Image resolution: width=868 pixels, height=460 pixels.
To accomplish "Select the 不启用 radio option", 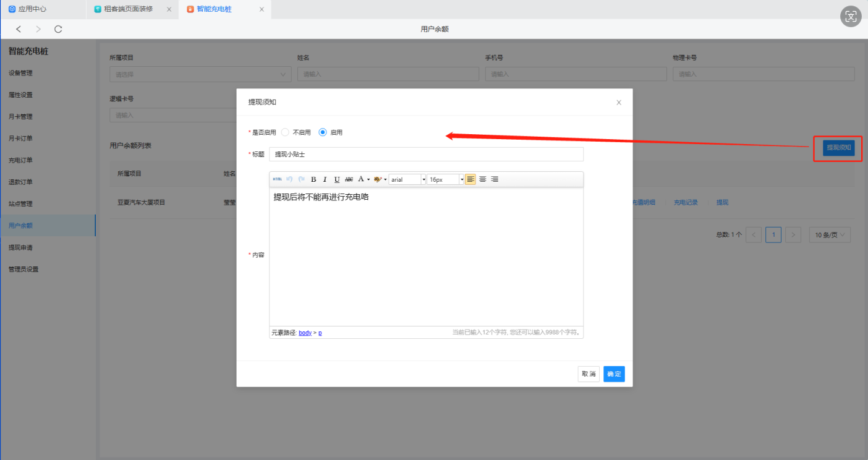I will (285, 132).
